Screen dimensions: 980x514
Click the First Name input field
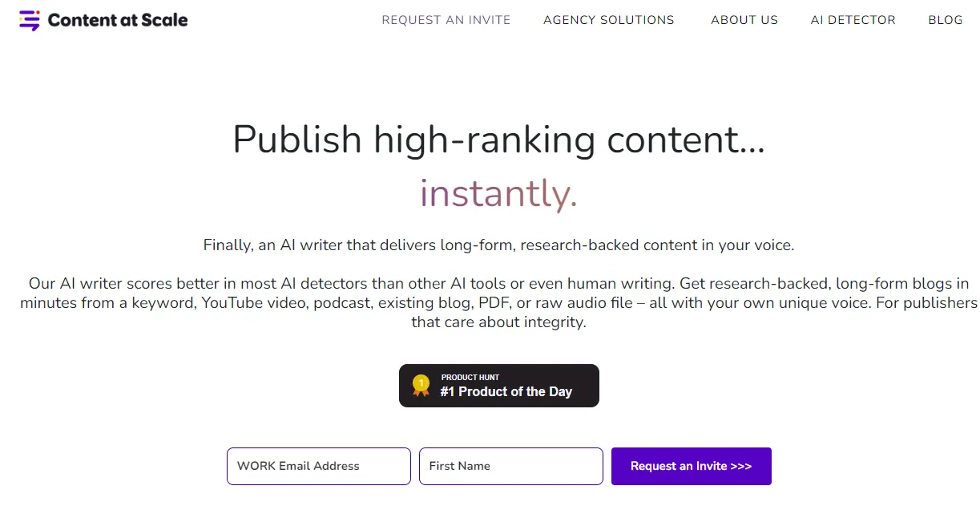tap(510, 466)
